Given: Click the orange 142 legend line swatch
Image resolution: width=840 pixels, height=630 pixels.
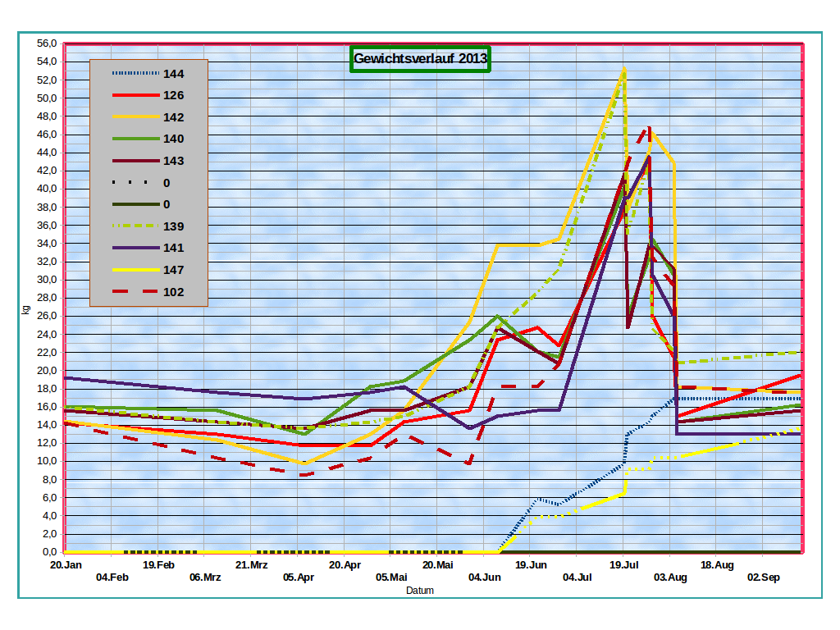Looking at the screenshot, I should pyautogui.click(x=136, y=116).
